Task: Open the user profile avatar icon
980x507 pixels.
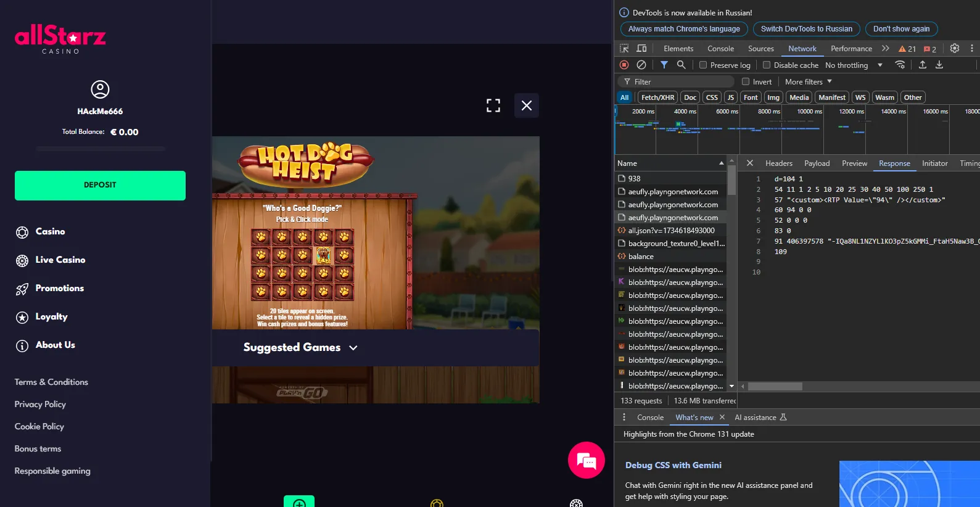Action: [x=100, y=89]
